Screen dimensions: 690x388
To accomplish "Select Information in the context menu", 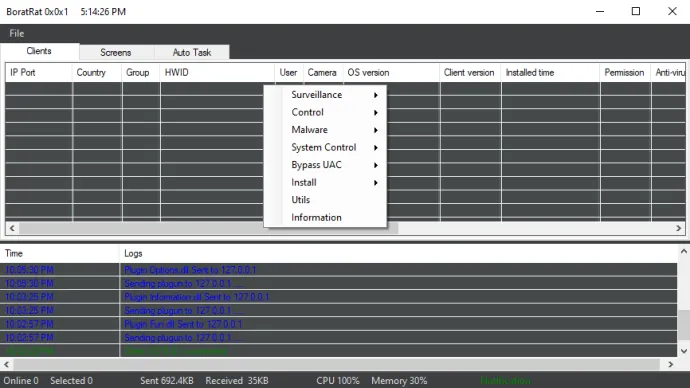I will click(x=325, y=217).
